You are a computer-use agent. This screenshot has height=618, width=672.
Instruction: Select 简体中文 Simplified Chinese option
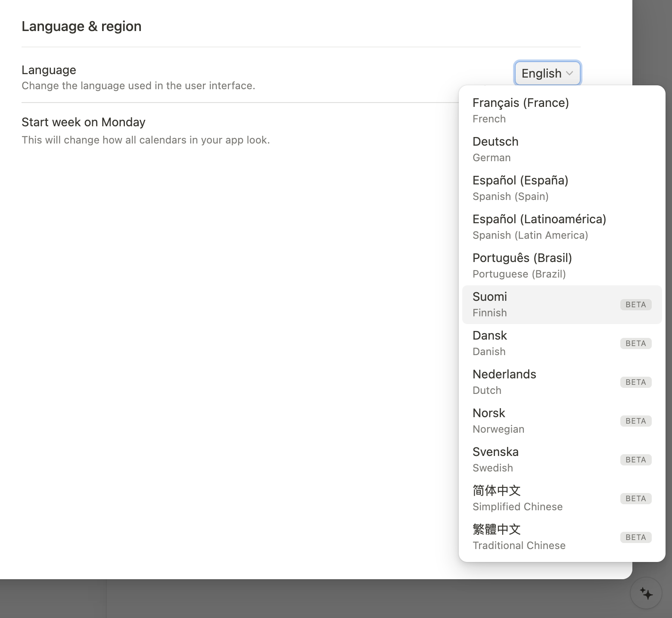[x=562, y=498]
